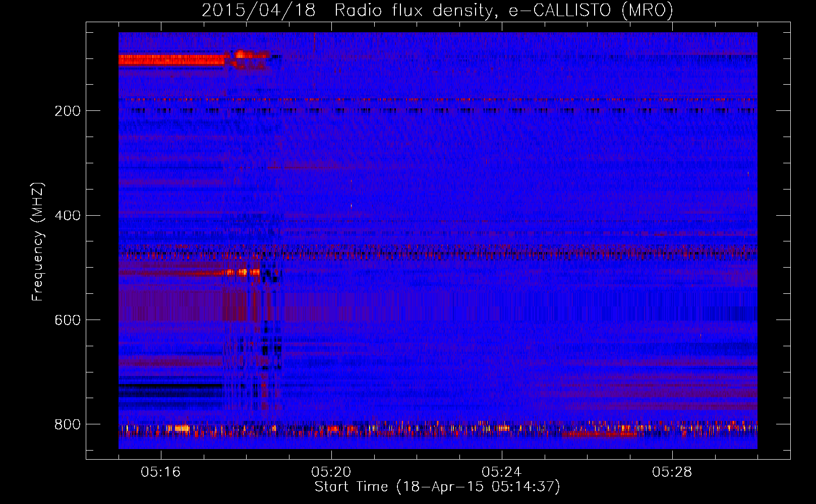
Task: Click the "Start Time (18-Apr-15 05:14:37)" label
Action: pos(437,487)
